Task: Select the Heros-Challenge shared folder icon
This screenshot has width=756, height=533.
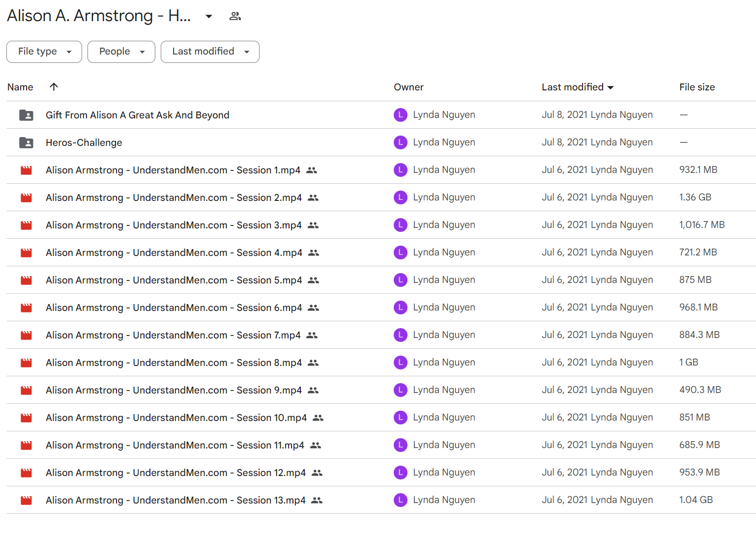Action: pyautogui.click(x=26, y=142)
